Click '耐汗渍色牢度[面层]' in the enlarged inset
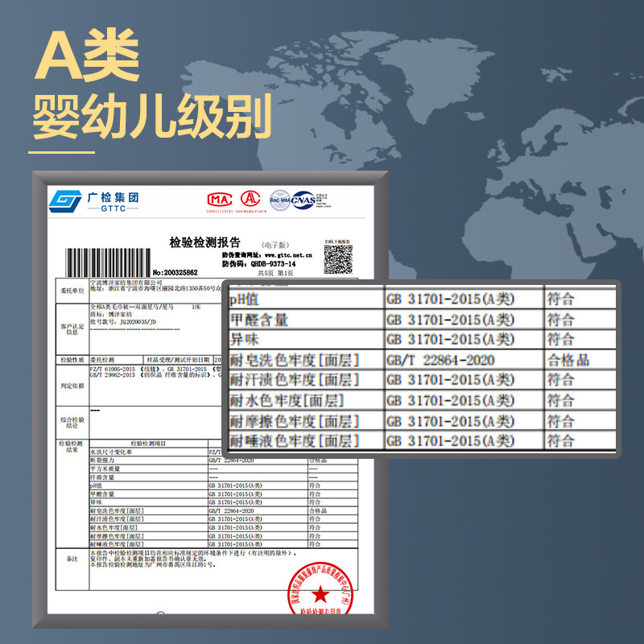Viewport: 644px width, 644px height. pyautogui.click(x=294, y=379)
